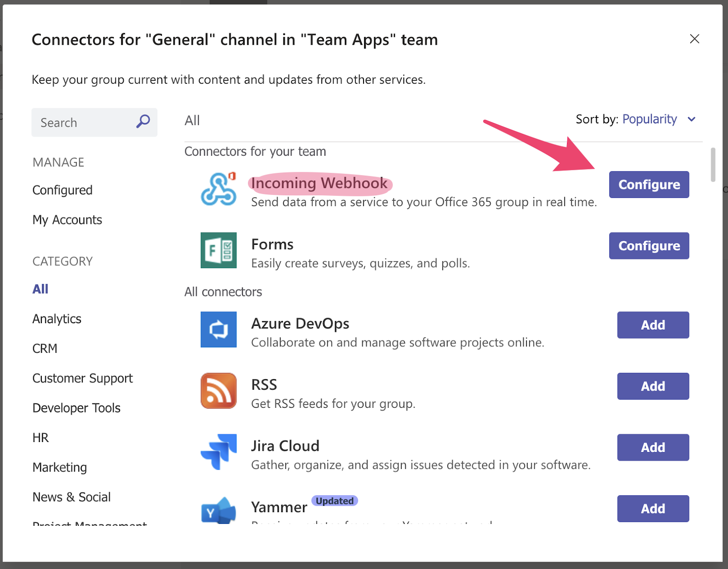Click the Yammer connector title
This screenshot has height=569, width=728.
pyautogui.click(x=279, y=507)
